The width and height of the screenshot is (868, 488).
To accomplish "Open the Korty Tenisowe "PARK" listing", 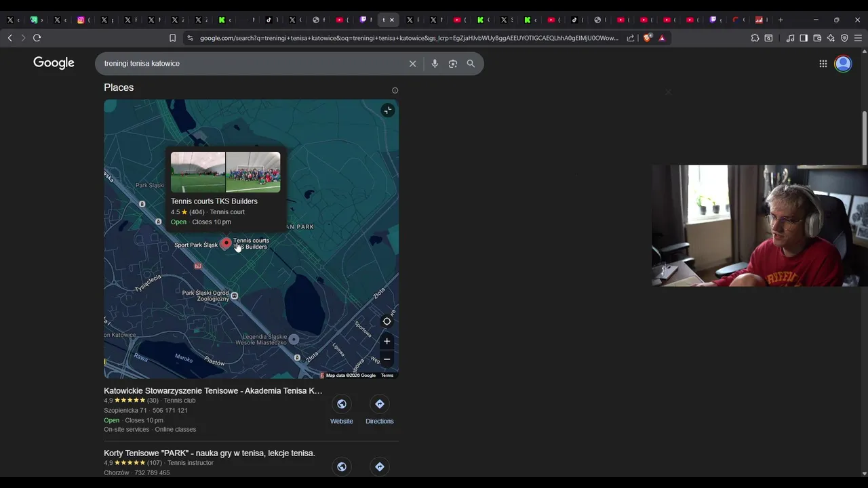I will point(210,453).
